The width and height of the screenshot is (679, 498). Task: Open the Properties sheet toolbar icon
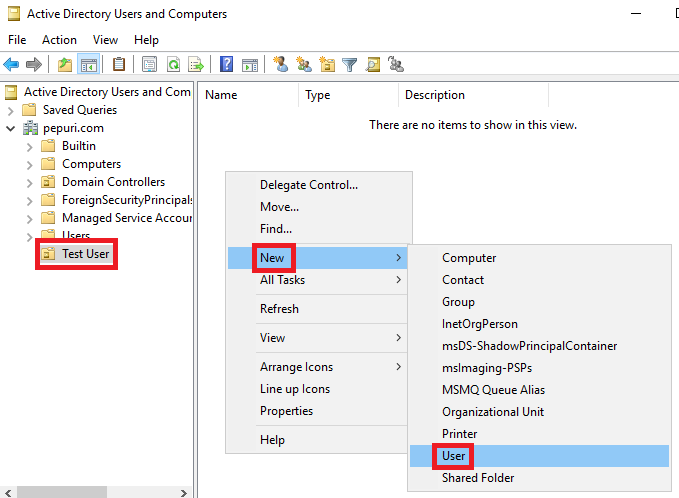point(149,65)
